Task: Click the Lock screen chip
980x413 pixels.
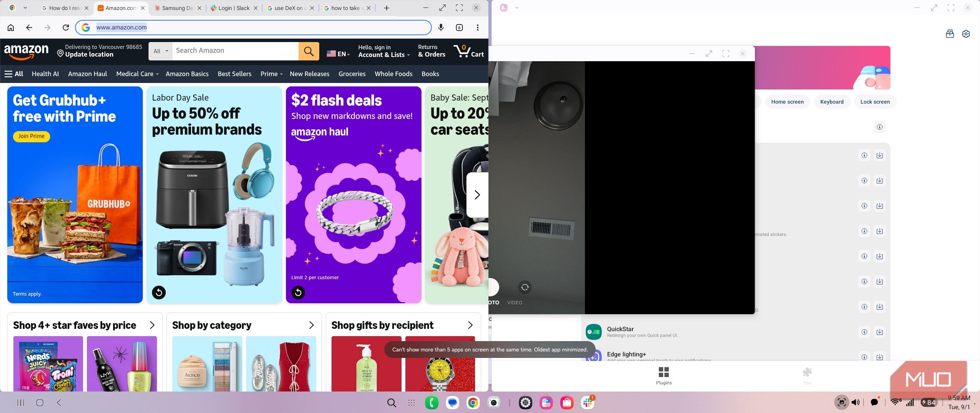Action: (875, 102)
